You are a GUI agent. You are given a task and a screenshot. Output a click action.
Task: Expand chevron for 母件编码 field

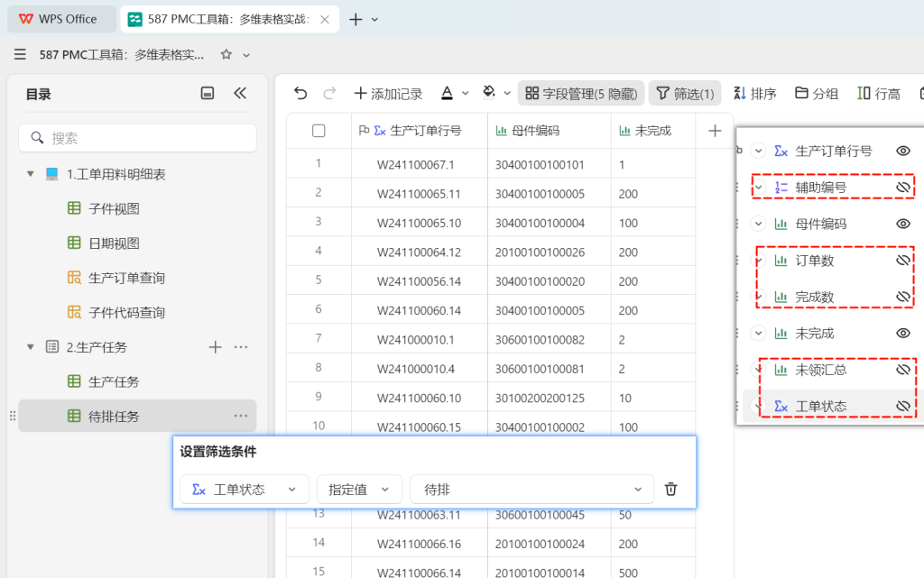pyautogui.click(x=758, y=225)
